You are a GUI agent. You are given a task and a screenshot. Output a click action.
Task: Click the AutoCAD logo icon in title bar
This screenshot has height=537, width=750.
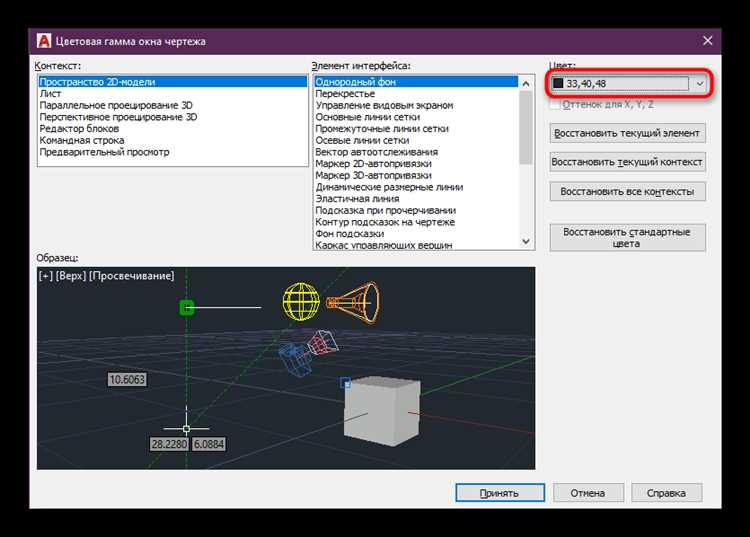(44, 41)
